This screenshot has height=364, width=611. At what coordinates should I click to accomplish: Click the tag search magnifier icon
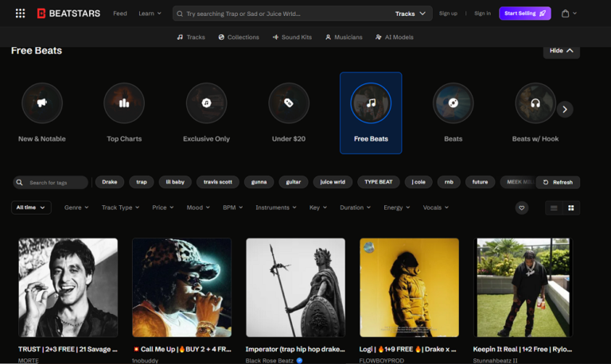pos(19,182)
